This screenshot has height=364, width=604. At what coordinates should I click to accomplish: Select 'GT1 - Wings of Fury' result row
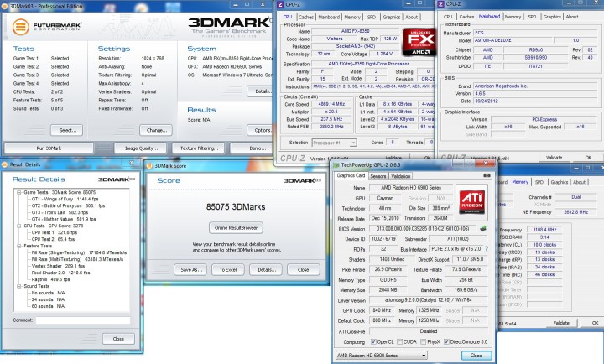pos(65,199)
